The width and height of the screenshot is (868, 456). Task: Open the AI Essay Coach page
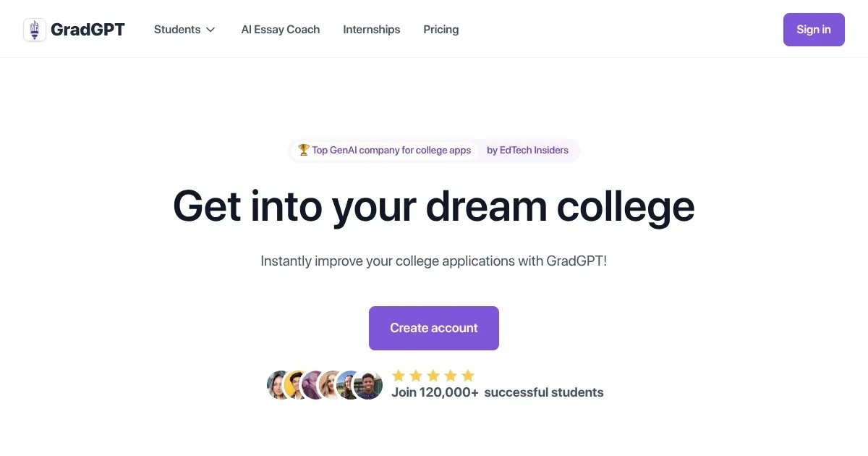point(281,30)
